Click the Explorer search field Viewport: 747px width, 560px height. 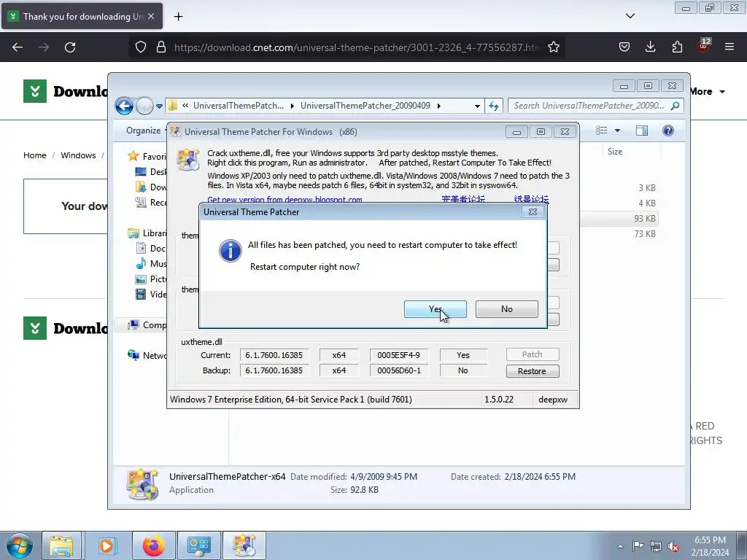pos(595,106)
